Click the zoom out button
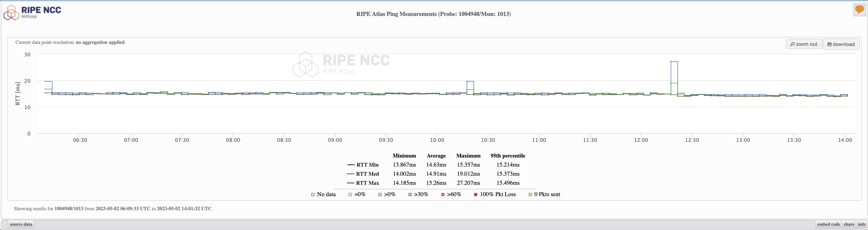Viewport: 868px width, 230px height. click(x=804, y=44)
